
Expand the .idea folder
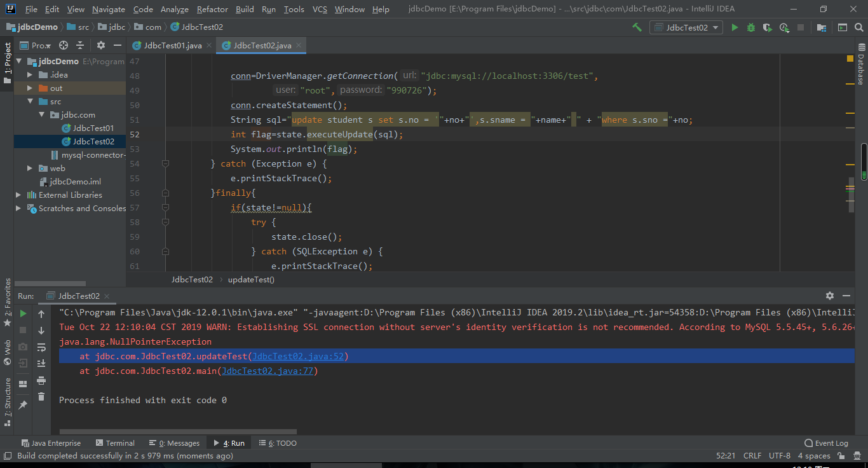click(30, 75)
